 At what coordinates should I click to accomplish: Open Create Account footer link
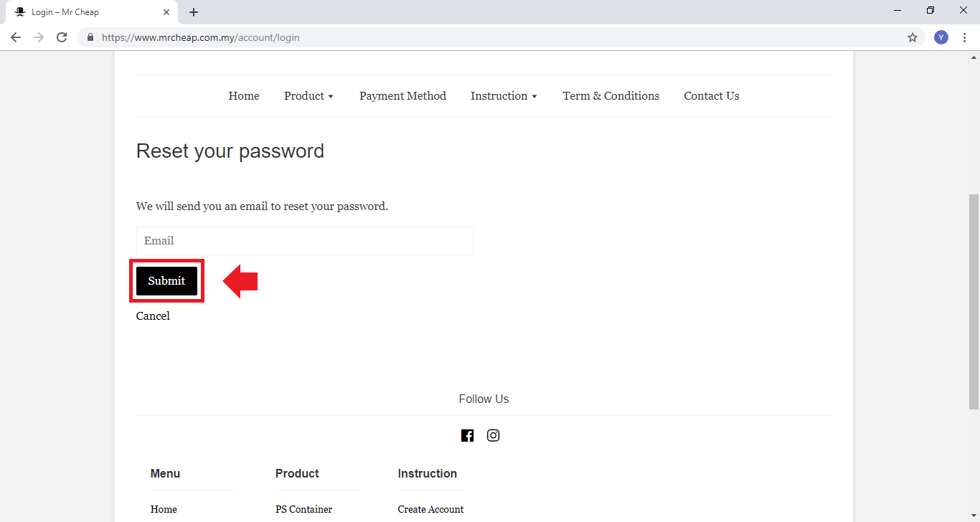point(430,509)
